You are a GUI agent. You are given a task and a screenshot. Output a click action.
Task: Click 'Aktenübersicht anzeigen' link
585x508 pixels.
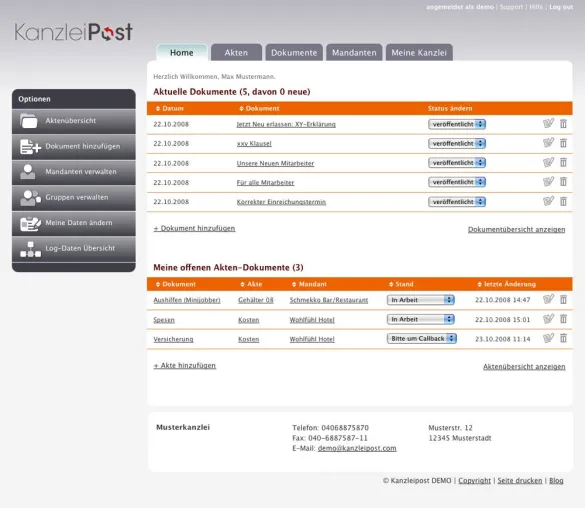524,367
